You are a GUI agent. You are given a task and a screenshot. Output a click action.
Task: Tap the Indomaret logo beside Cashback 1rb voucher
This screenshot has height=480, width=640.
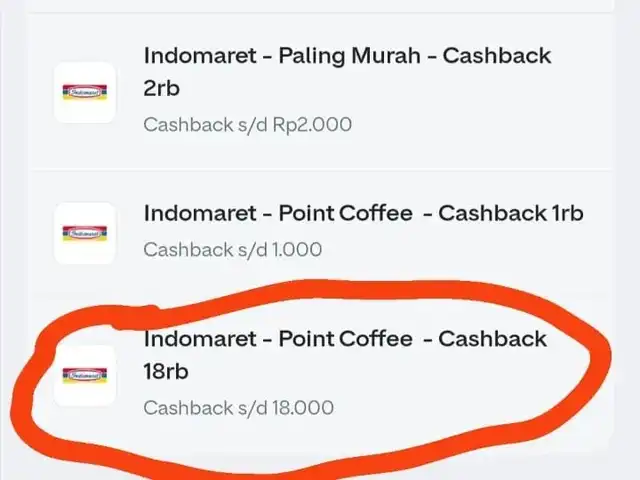point(85,233)
